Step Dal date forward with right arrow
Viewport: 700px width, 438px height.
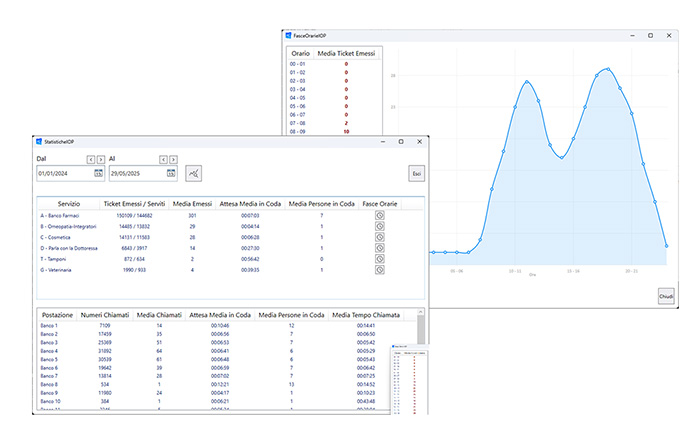click(101, 159)
